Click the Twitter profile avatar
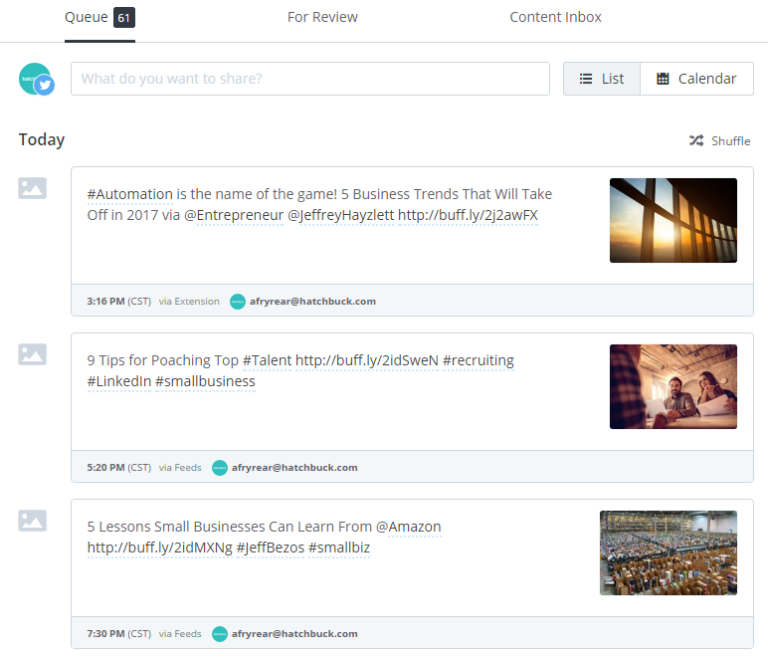This screenshot has width=768, height=657. point(37,79)
